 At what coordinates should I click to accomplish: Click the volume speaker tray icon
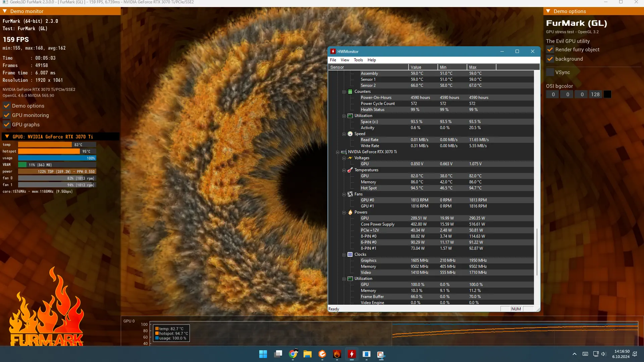[x=604, y=354]
